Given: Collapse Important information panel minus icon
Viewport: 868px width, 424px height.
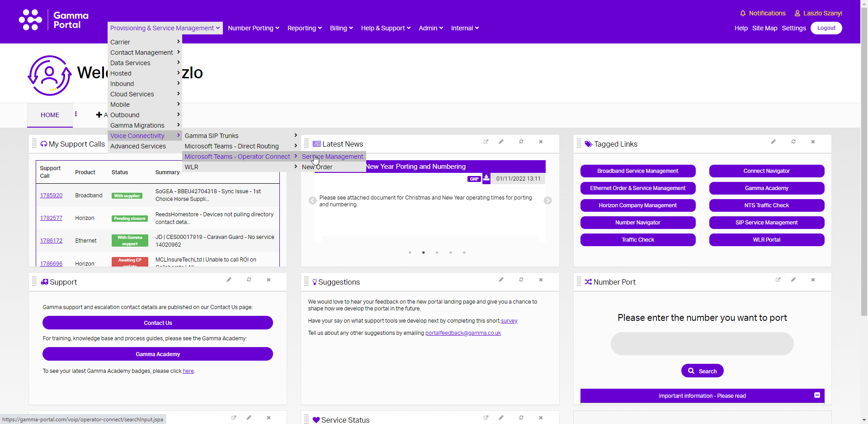Looking at the screenshot, I should [x=817, y=395].
